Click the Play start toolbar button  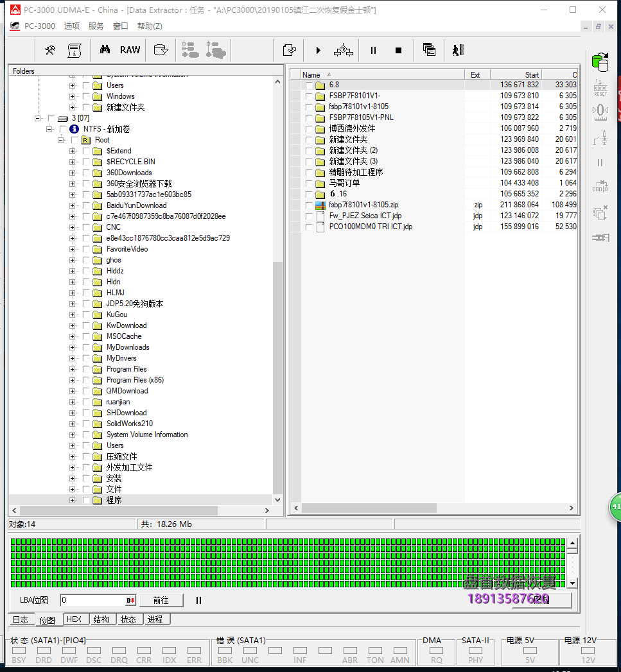coord(319,50)
